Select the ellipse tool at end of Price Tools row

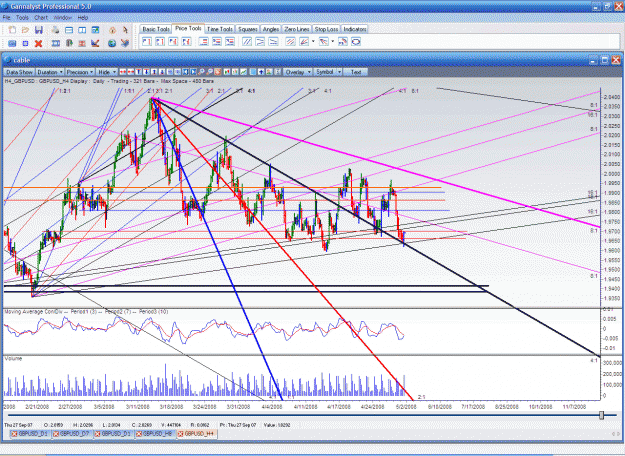pyautogui.click(x=356, y=41)
